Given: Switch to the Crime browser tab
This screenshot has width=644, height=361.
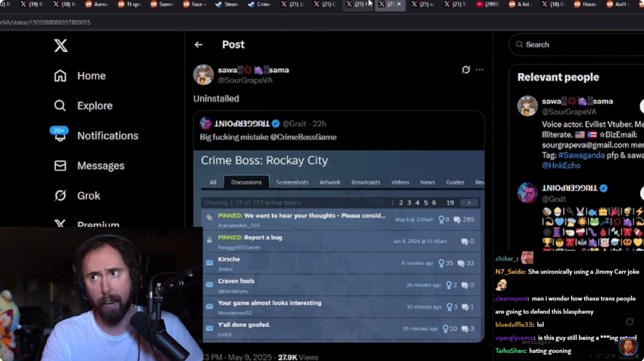Looking at the screenshot, I should click(x=259, y=4).
